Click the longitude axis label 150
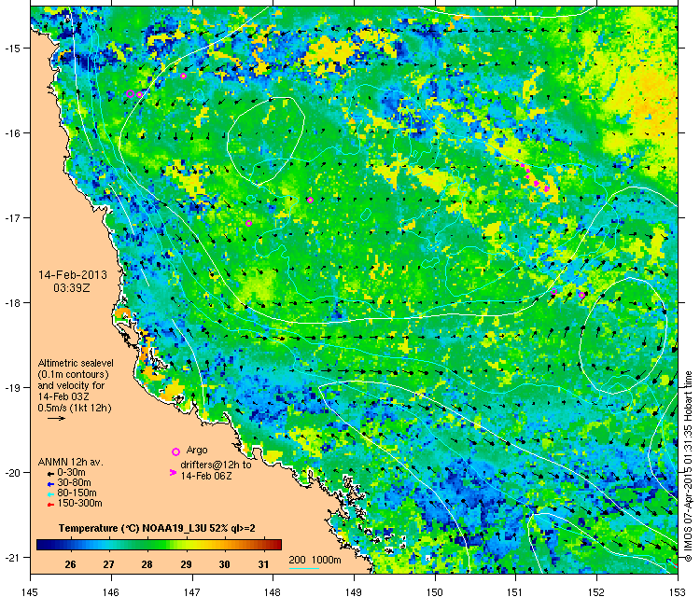This screenshot has height=597, width=700. (435, 592)
